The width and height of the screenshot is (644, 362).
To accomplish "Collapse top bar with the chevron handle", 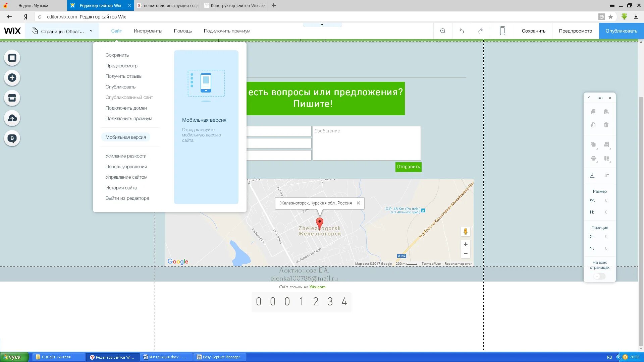I will 322,25.
